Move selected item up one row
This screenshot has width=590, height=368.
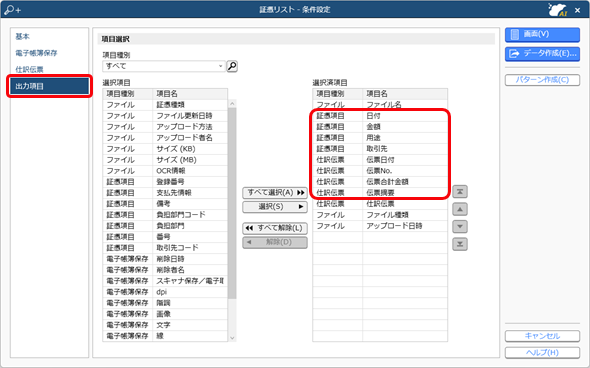point(460,209)
